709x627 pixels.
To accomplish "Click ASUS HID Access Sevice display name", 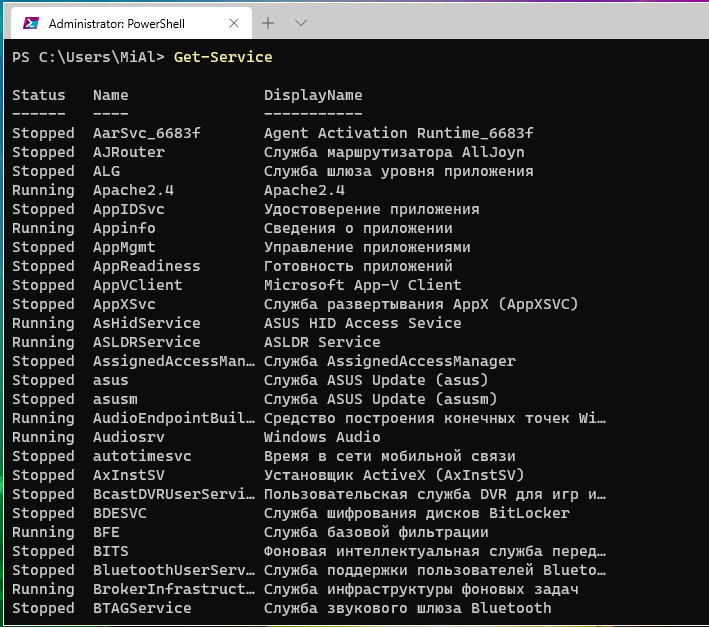I will (363, 323).
